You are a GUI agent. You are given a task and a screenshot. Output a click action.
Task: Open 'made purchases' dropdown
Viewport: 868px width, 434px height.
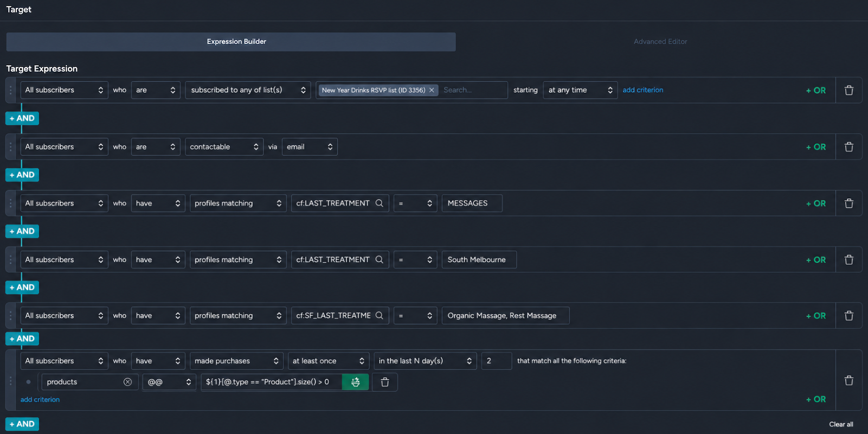(236, 361)
